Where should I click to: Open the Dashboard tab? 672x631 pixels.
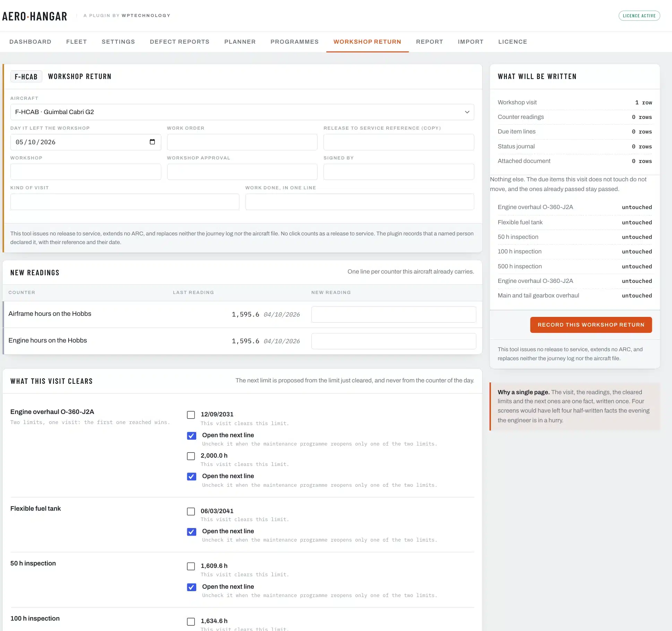pos(30,42)
